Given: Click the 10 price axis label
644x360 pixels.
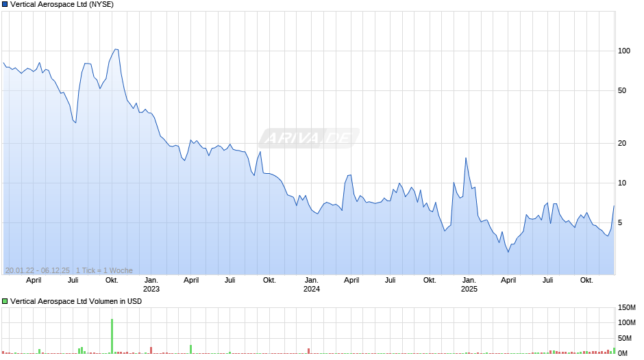Looking at the screenshot, I should (x=622, y=183).
